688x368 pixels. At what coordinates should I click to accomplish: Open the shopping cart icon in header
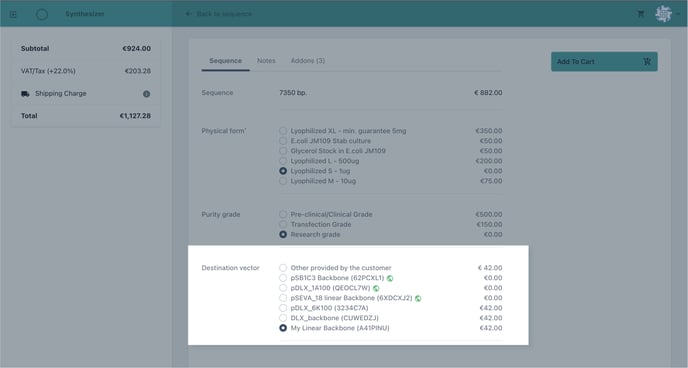click(641, 14)
